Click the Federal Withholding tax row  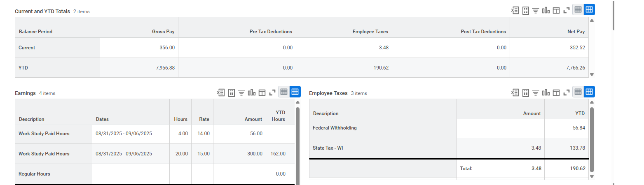449,128
